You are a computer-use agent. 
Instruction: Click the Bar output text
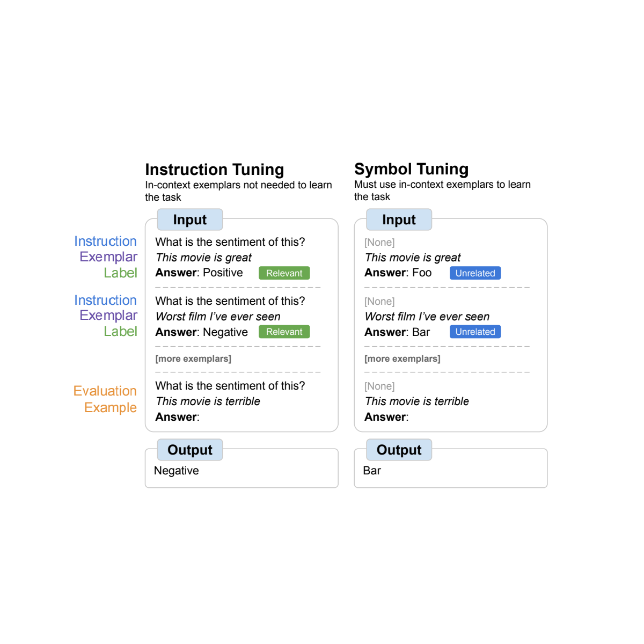372,471
